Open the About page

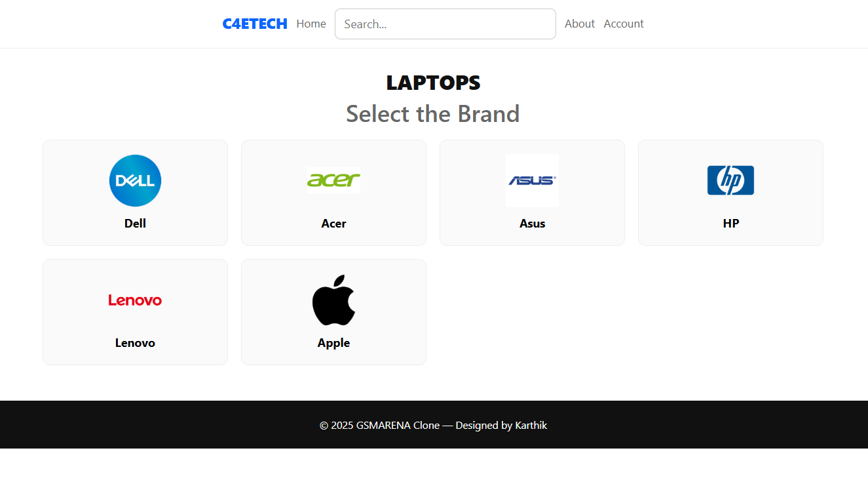click(x=580, y=24)
